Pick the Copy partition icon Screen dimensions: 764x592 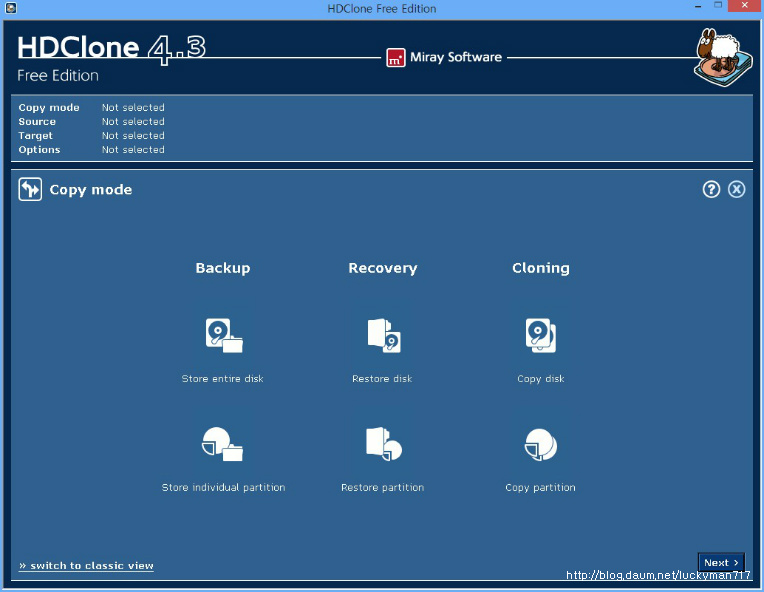[x=541, y=444]
